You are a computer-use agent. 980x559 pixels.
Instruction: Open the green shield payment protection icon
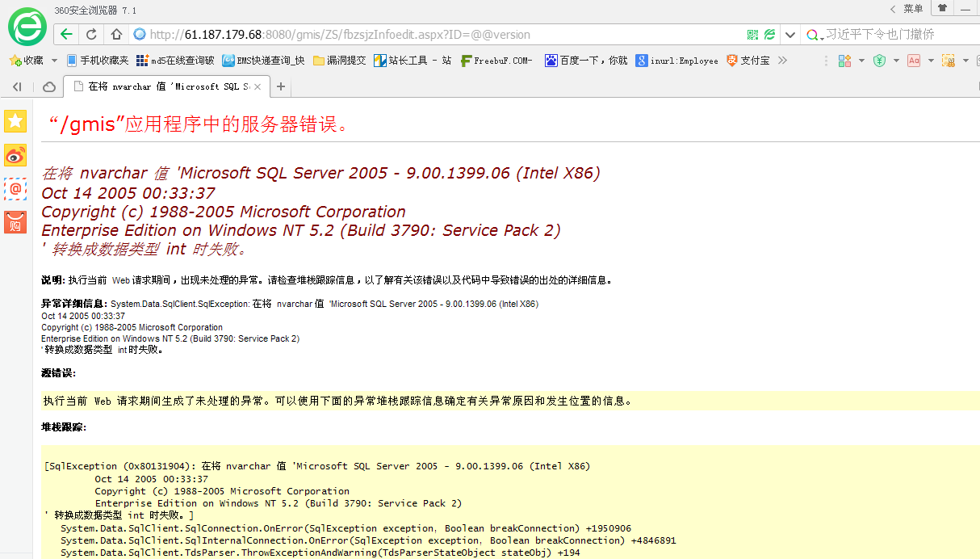tap(879, 61)
